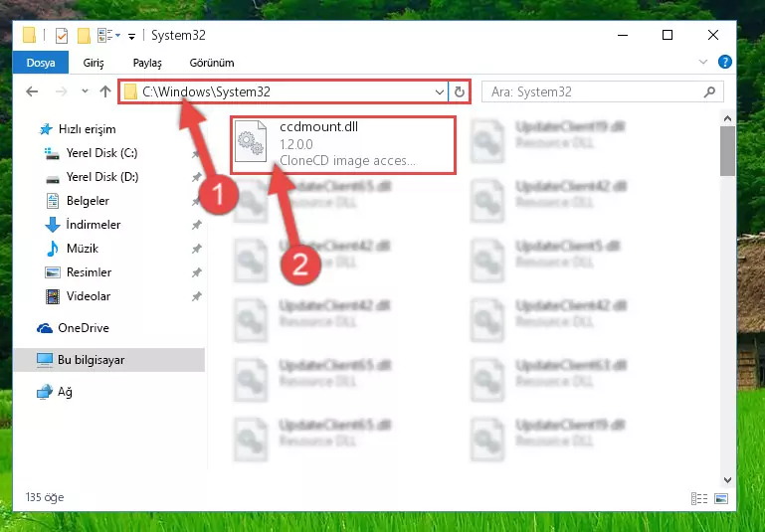Image resolution: width=765 pixels, height=532 pixels.
Task: Go forward with the right arrow
Action: tap(61, 91)
